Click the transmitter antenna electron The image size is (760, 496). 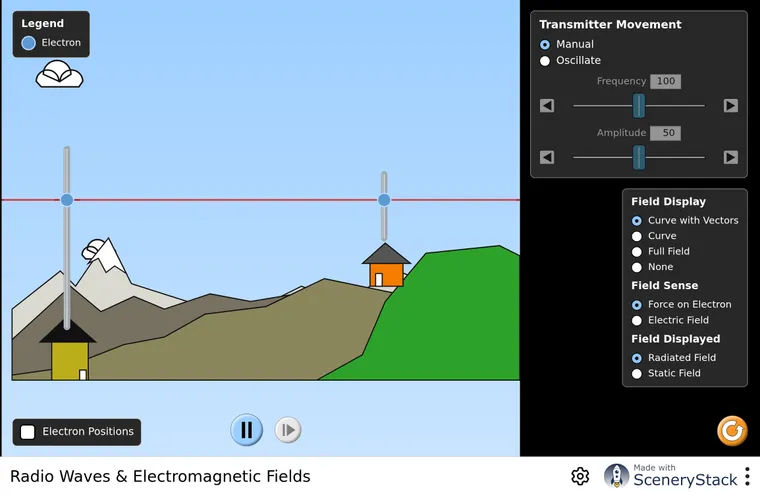click(67, 200)
